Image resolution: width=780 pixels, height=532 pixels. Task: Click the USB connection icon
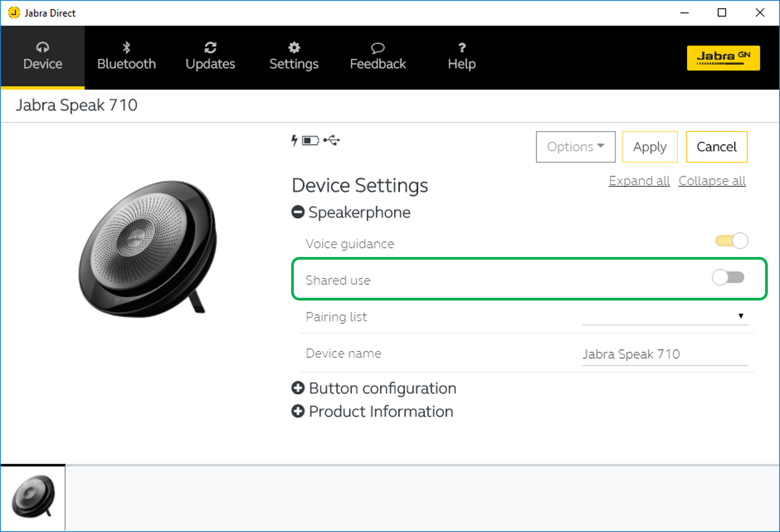[x=332, y=141]
